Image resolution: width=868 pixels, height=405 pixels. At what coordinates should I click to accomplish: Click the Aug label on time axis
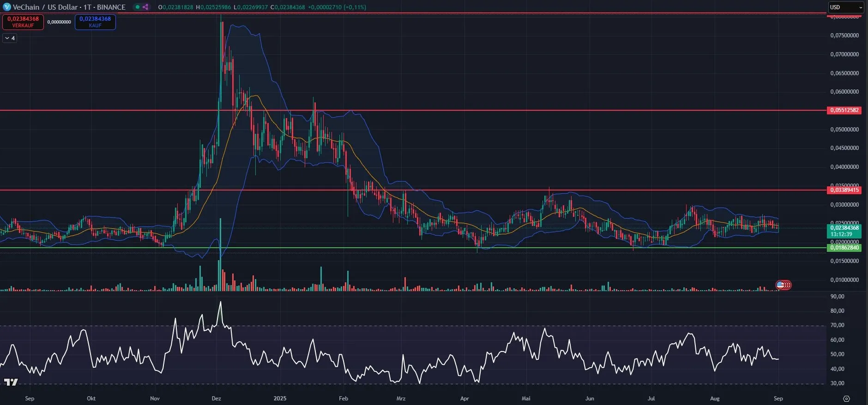(715, 399)
